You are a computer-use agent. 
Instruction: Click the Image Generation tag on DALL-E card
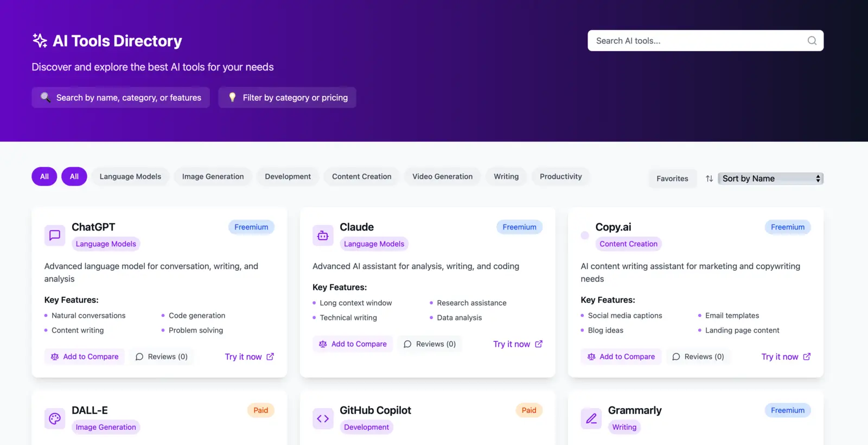coord(106,427)
